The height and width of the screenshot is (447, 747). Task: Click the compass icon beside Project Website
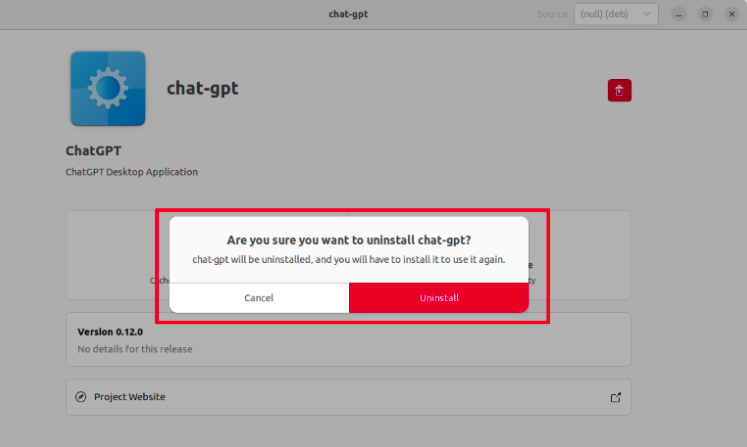pos(81,397)
